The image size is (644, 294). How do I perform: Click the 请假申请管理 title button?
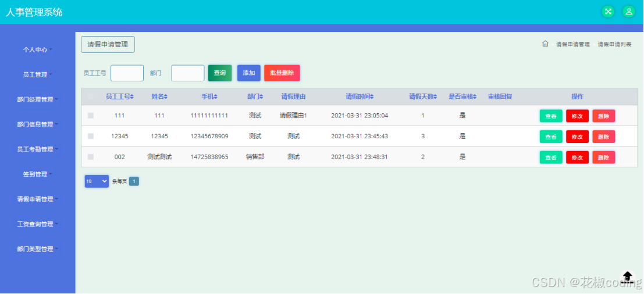click(x=108, y=44)
